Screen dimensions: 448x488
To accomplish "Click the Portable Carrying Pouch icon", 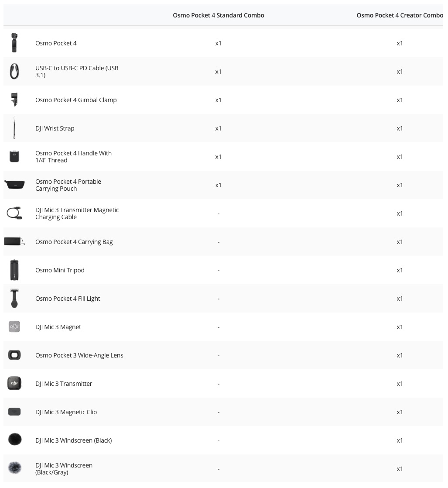I will tap(14, 185).
